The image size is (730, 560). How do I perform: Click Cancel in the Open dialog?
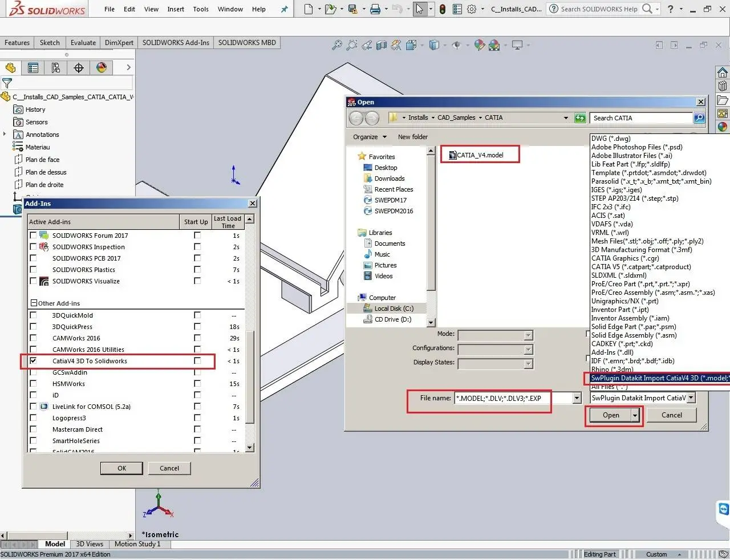coord(672,415)
